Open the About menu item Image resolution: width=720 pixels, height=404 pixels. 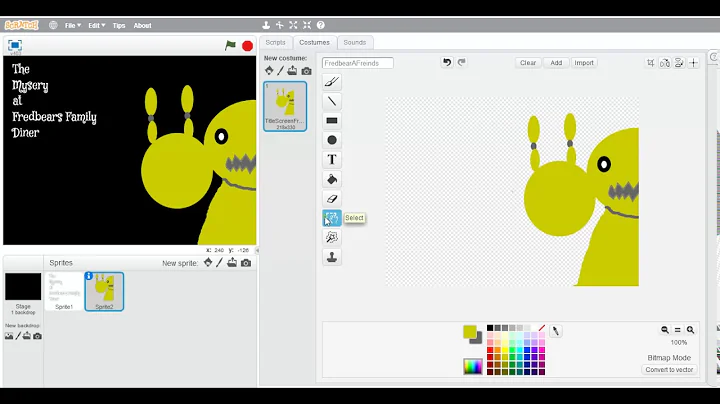point(142,26)
